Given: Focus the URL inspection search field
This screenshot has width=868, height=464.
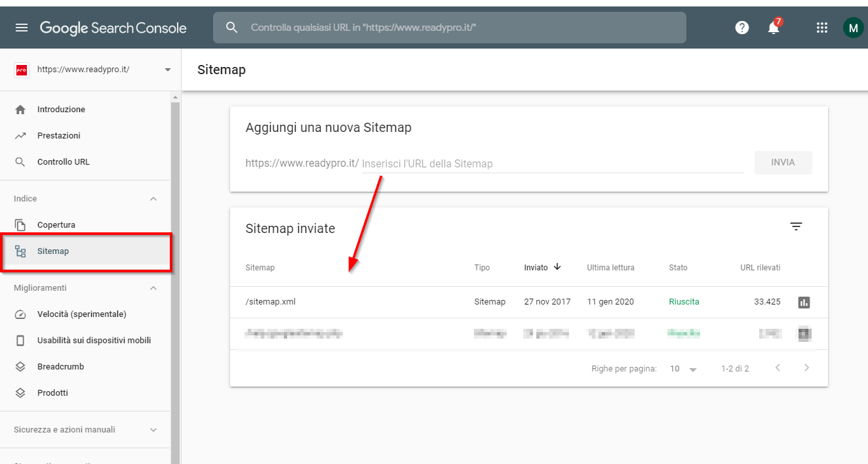Looking at the screenshot, I should click(450, 28).
